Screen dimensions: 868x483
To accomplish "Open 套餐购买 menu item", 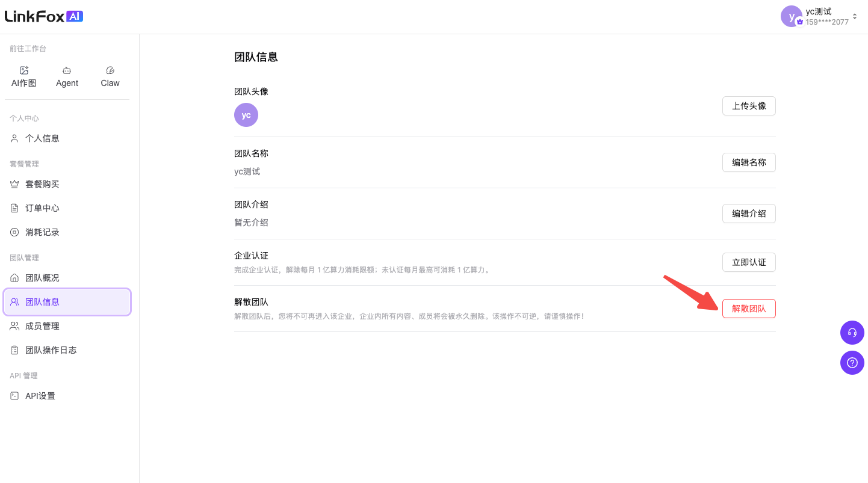I will pos(67,184).
